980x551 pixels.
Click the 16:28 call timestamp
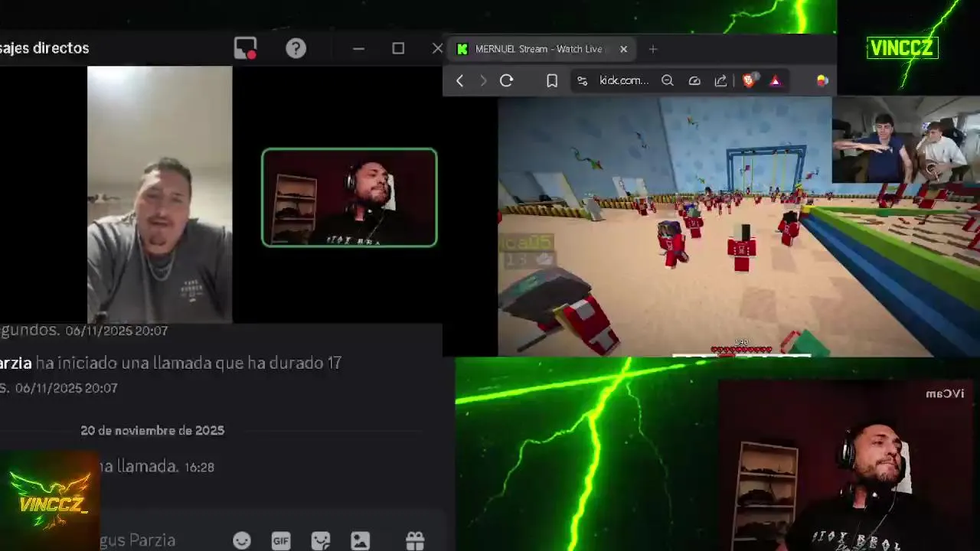[x=199, y=467]
